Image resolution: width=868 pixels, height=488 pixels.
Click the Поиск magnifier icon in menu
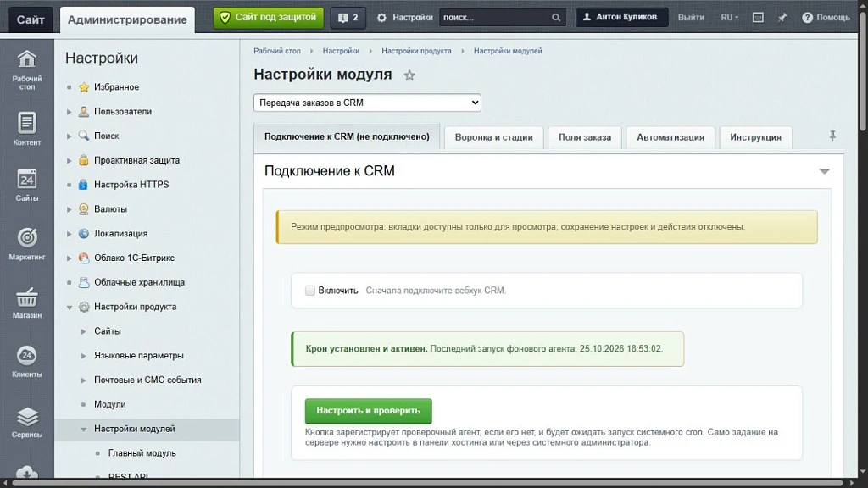(x=84, y=136)
